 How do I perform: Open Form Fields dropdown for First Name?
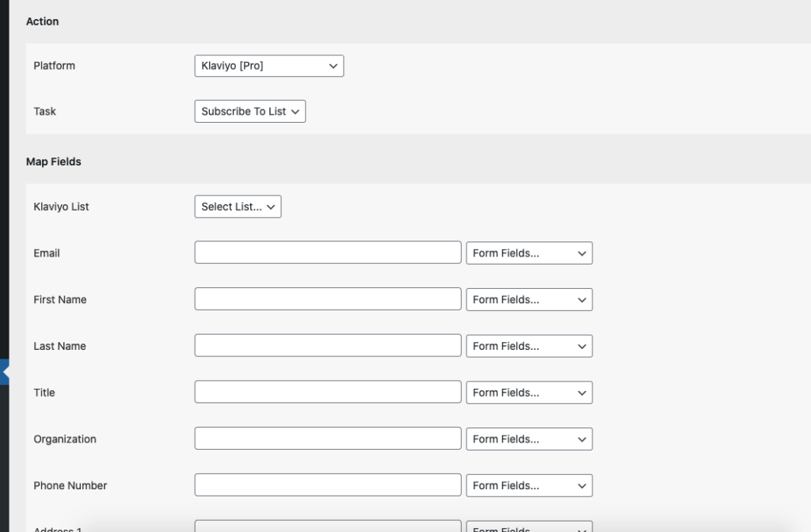click(x=529, y=299)
